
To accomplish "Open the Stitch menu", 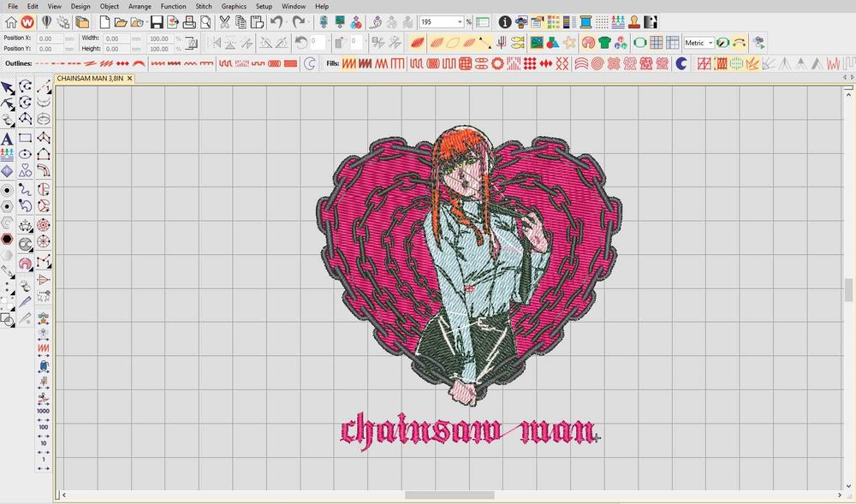I will click(x=204, y=6).
